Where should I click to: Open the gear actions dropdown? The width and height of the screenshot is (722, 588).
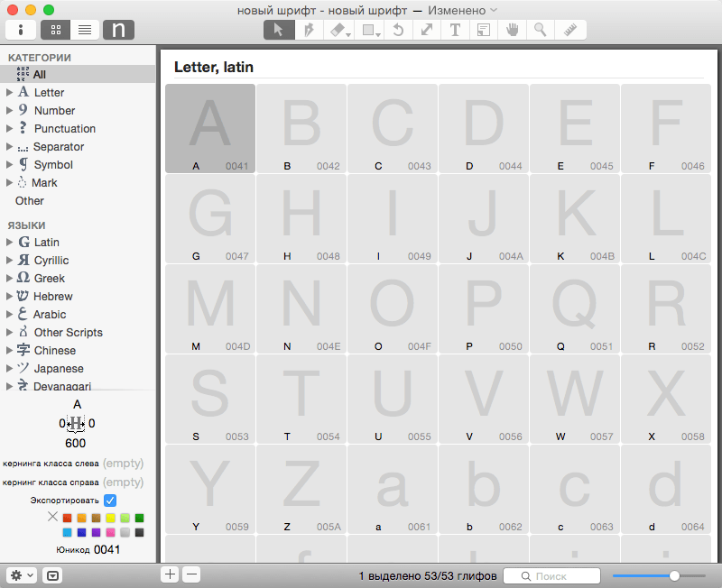[x=22, y=575]
